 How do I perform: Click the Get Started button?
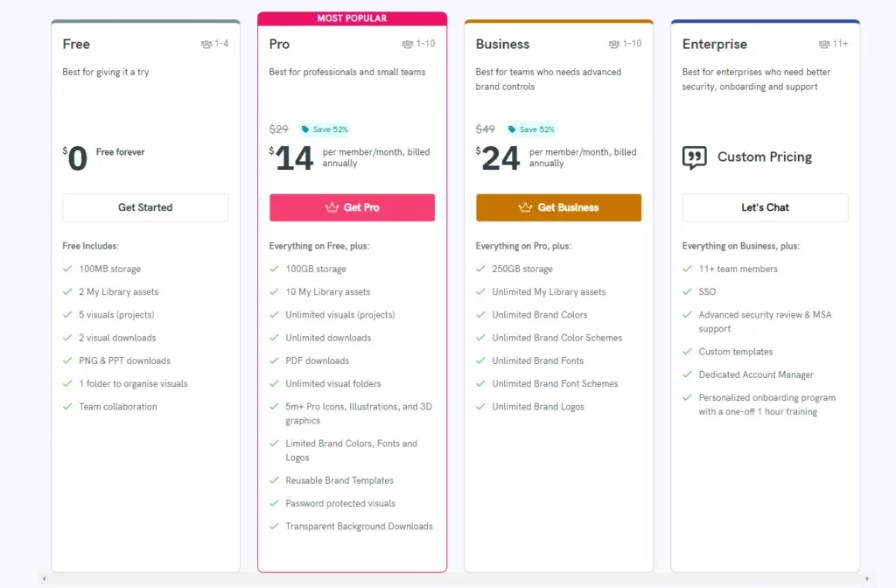tap(146, 207)
